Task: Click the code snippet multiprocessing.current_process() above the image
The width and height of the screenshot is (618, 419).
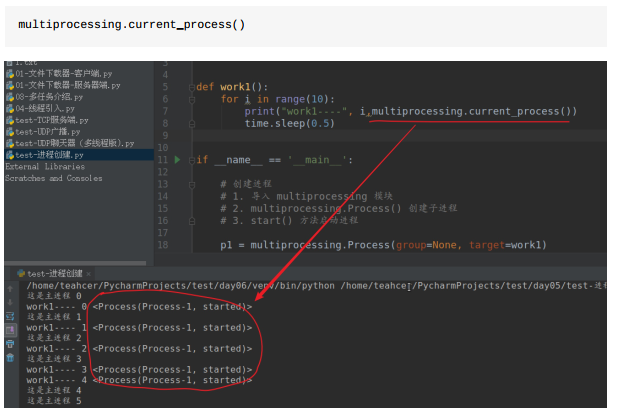Action: [x=132, y=24]
